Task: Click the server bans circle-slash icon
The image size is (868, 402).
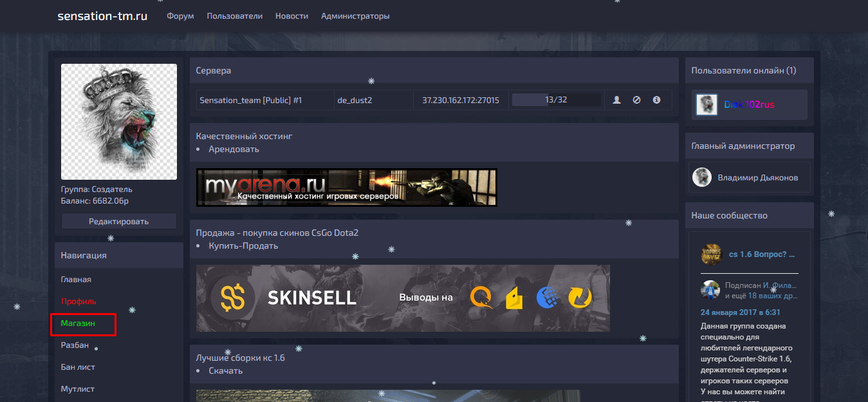Action: coord(636,100)
